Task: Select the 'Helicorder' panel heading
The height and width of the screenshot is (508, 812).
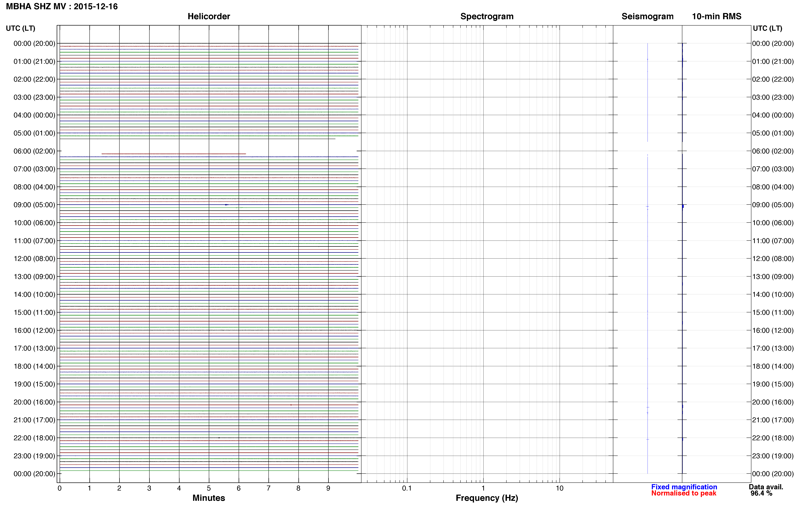Action: tap(209, 16)
